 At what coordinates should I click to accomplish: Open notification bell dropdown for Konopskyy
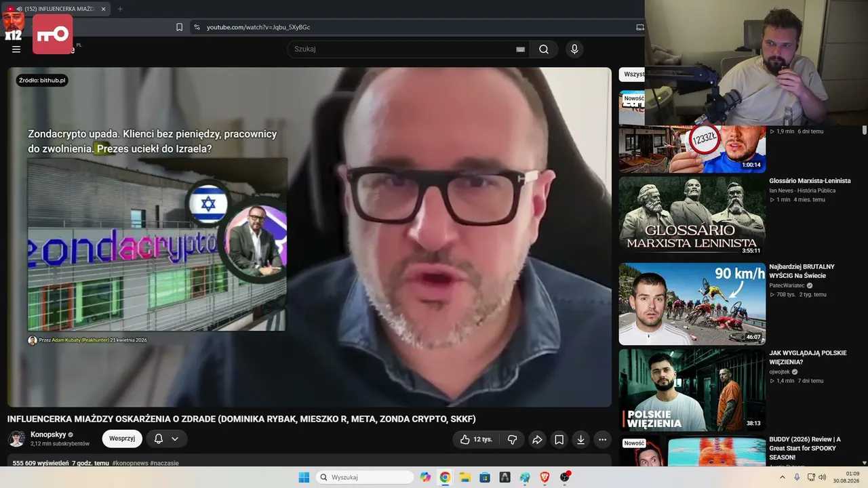166,439
